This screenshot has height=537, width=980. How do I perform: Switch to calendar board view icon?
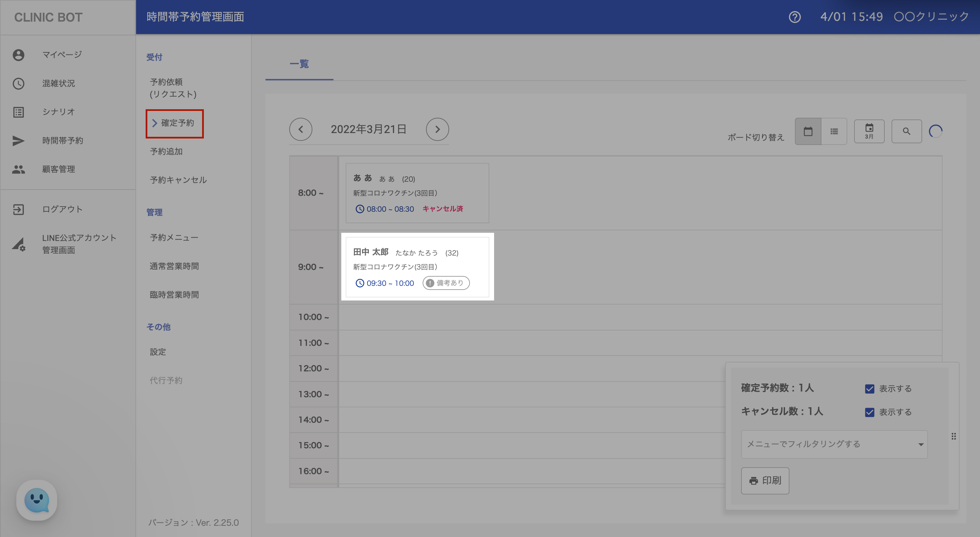[x=808, y=131]
